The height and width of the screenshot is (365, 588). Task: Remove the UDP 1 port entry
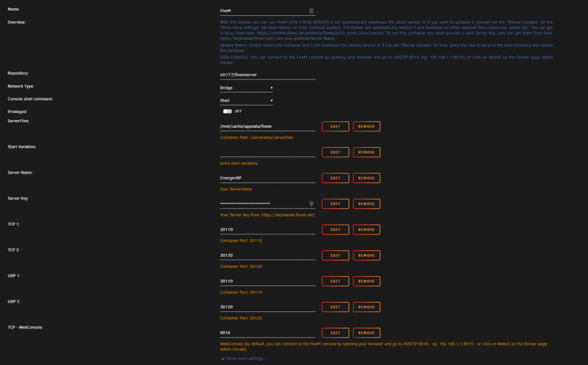point(366,281)
